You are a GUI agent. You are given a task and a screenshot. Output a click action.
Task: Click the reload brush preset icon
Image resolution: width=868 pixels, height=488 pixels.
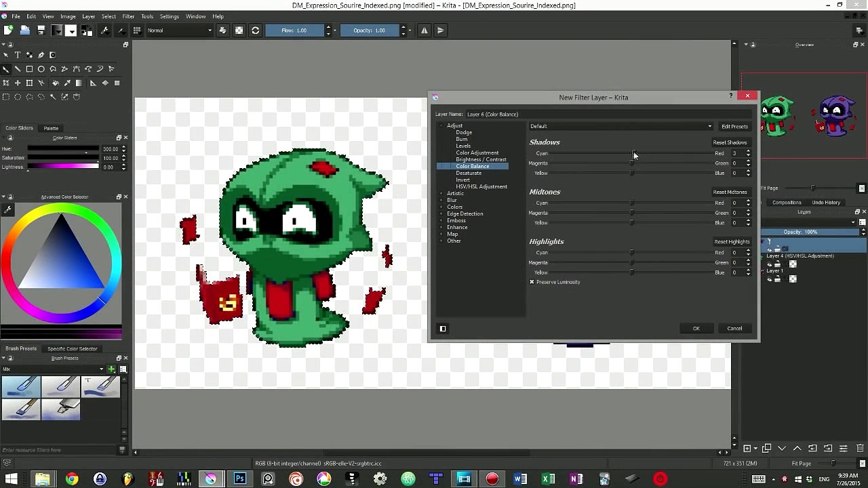click(255, 30)
